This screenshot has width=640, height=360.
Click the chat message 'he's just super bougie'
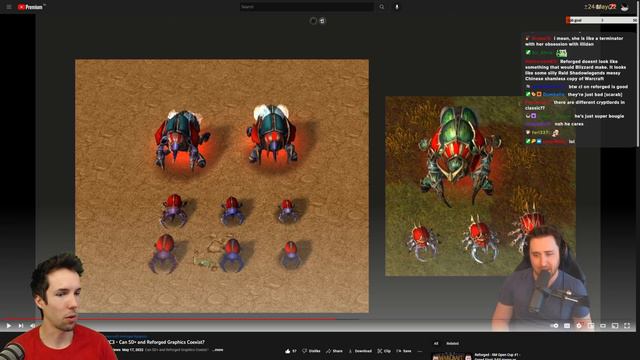click(599, 116)
